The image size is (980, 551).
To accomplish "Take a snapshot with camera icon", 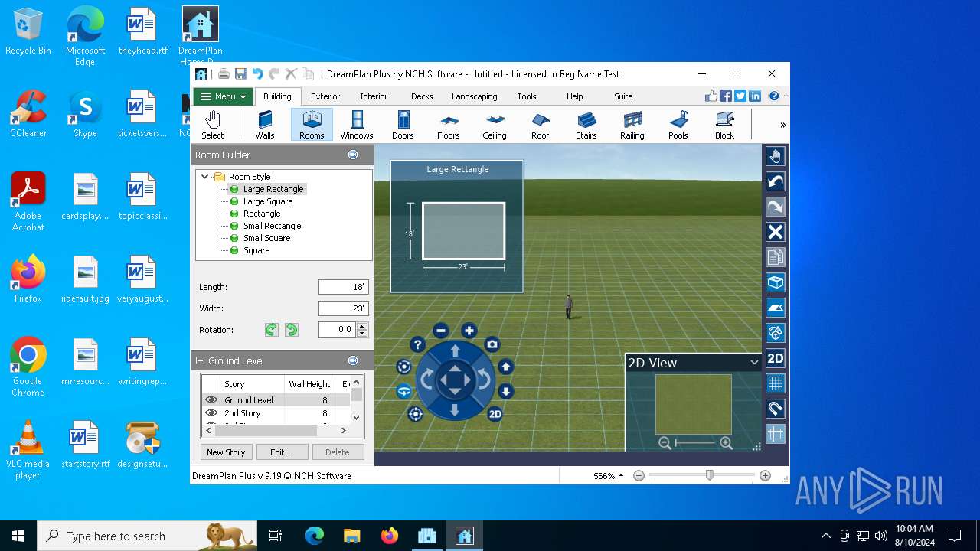I will coord(492,345).
